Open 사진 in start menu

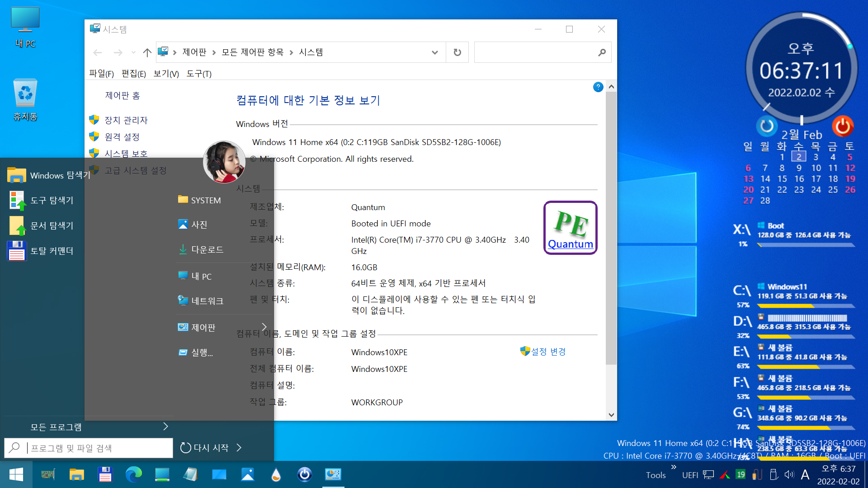pyautogui.click(x=193, y=225)
